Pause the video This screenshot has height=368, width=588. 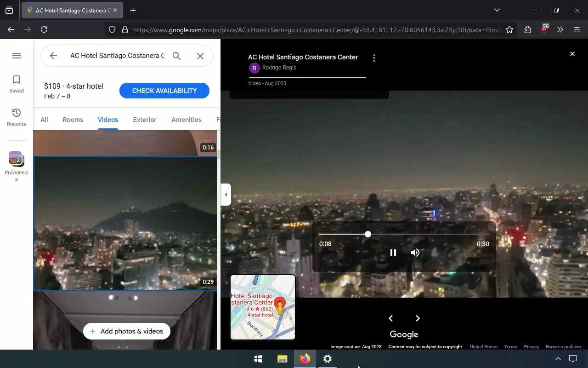pos(393,253)
